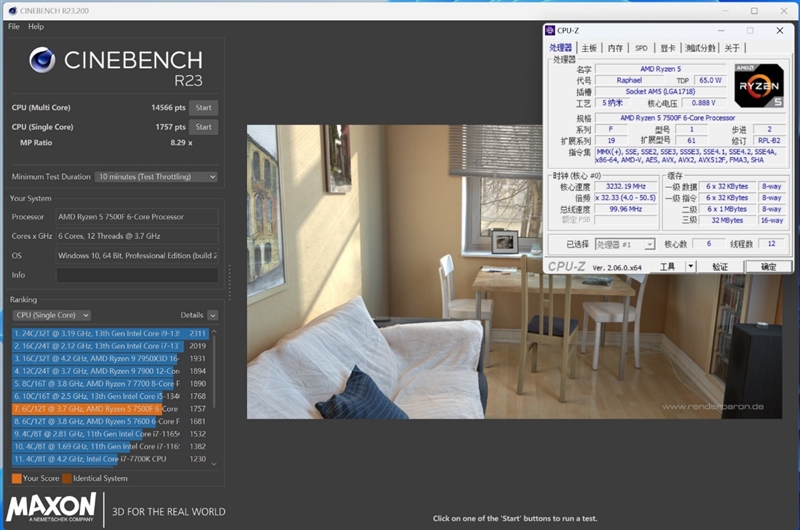Image resolution: width=800 pixels, height=530 pixels.
Task: Select ranking row 10, scoring 1382
Action: click(x=110, y=446)
